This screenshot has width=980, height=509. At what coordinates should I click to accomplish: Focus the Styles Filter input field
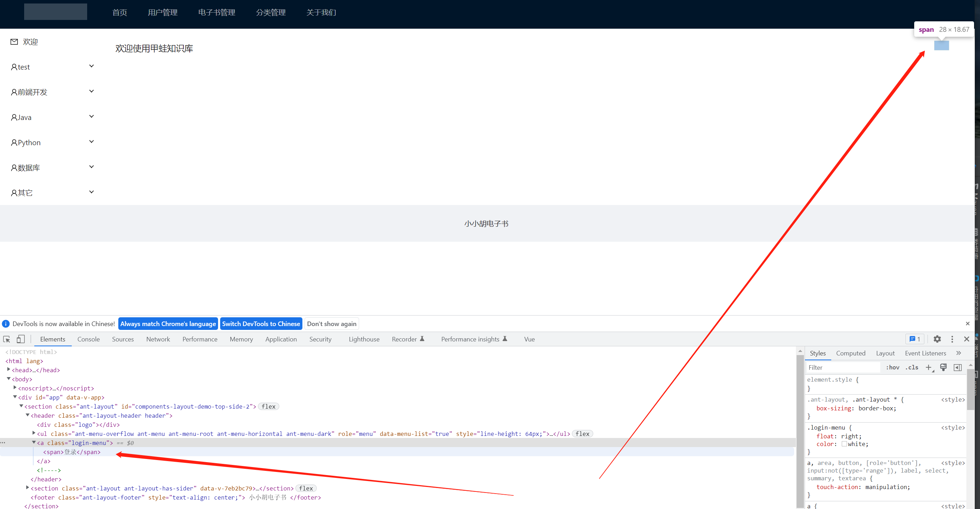tap(843, 367)
